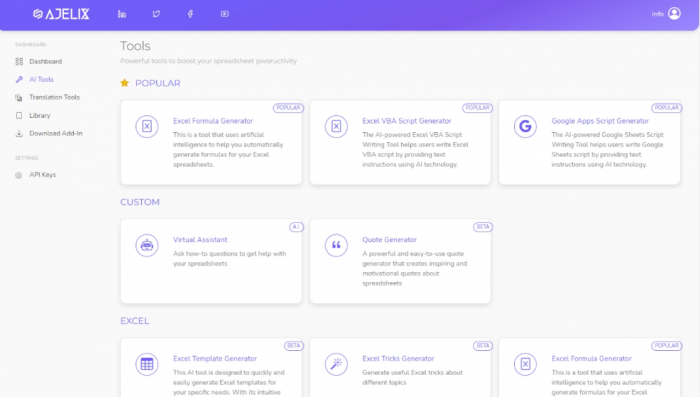Select the Excel Template Generator table icon
The image size is (700, 397).
click(147, 364)
